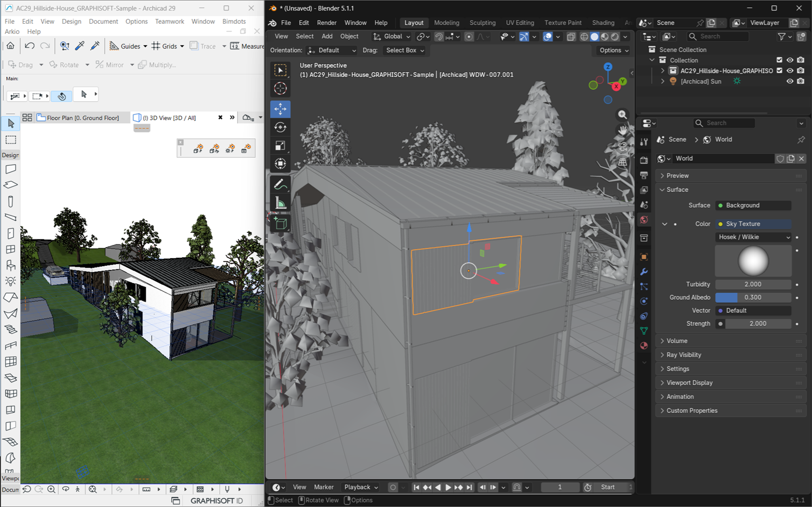Select the Marquee tool in Archicad toolbox

point(11,140)
